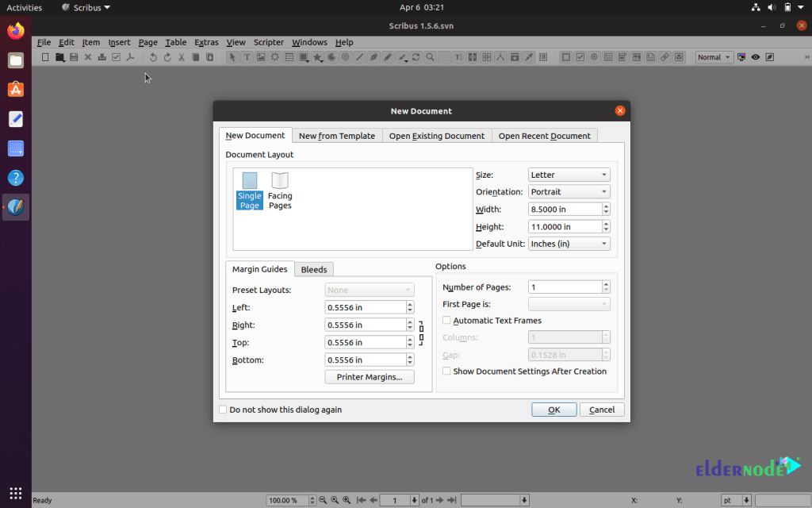
Task: Switch to the New from Template tab
Action: 336,135
